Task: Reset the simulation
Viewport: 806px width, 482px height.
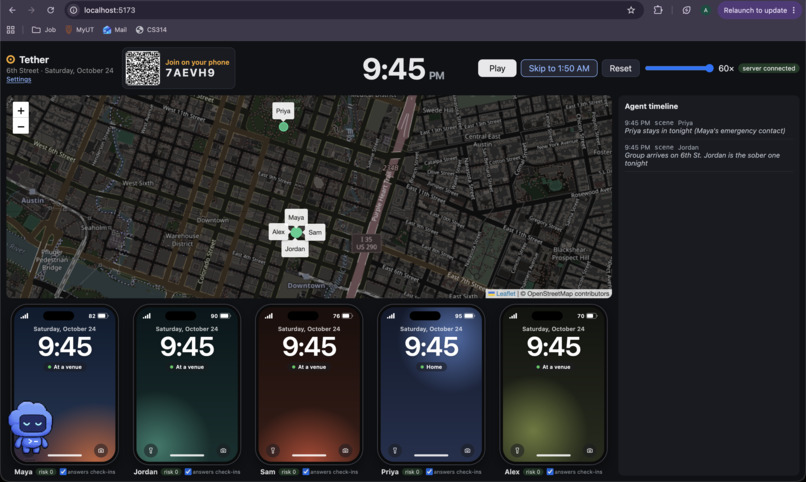Action: point(620,68)
